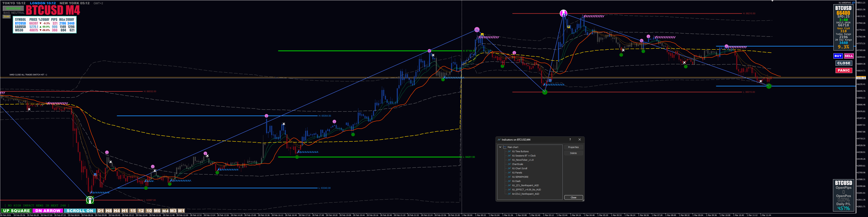Toggle the SCROLL ON button

80,211
